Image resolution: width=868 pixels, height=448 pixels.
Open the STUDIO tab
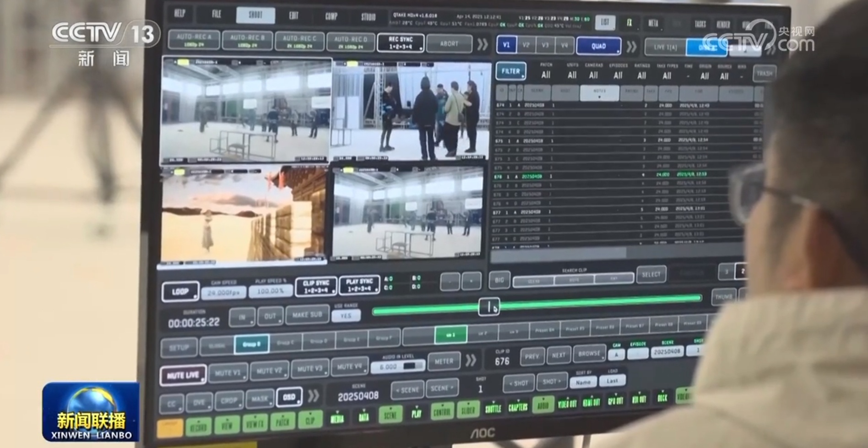(x=368, y=17)
